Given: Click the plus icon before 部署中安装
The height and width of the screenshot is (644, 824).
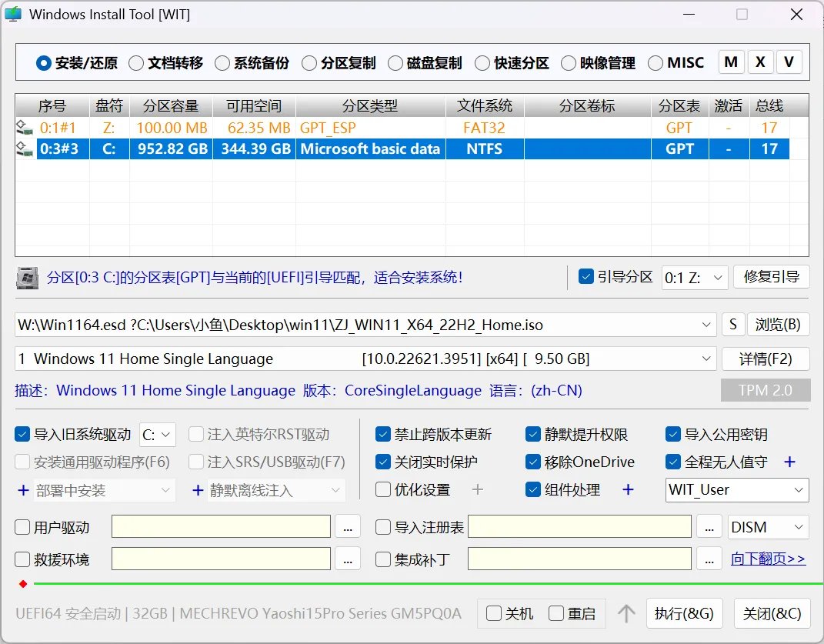Looking at the screenshot, I should [23, 490].
